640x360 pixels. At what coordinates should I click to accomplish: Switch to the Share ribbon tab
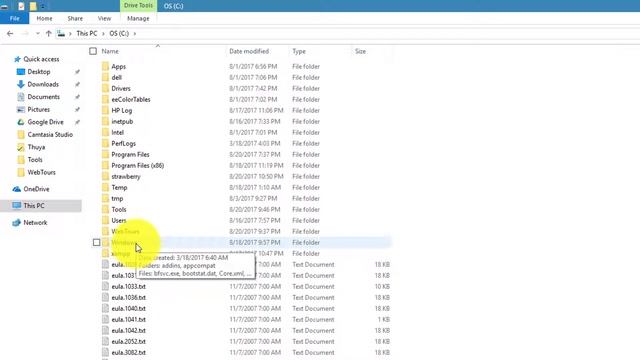tap(75, 18)
